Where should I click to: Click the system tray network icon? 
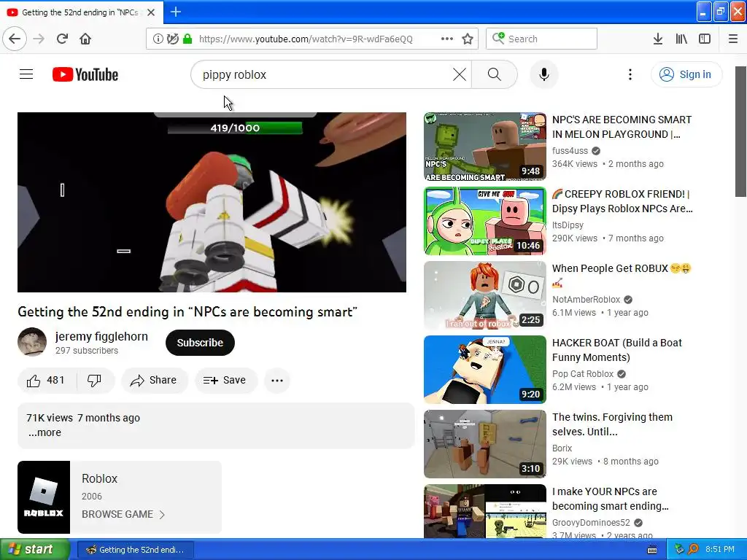tap(679, 550)
